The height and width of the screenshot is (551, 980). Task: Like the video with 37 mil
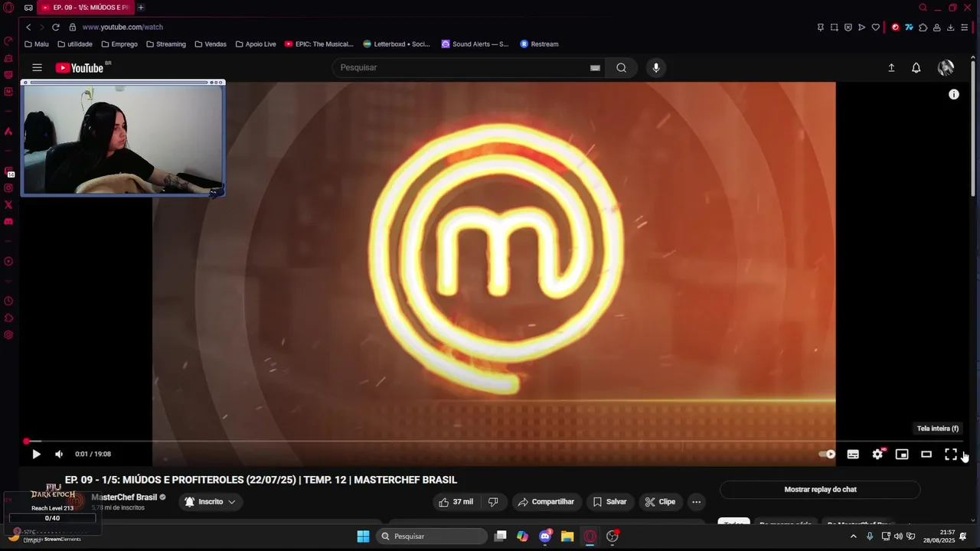pos(456,502)
